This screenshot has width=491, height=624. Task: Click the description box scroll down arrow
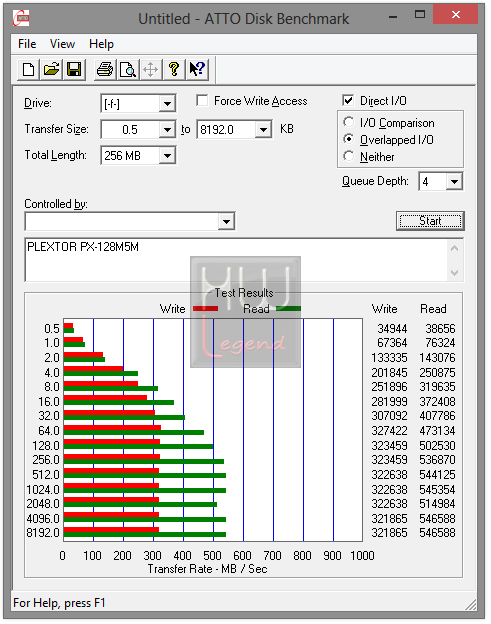[x=455, y=273]
